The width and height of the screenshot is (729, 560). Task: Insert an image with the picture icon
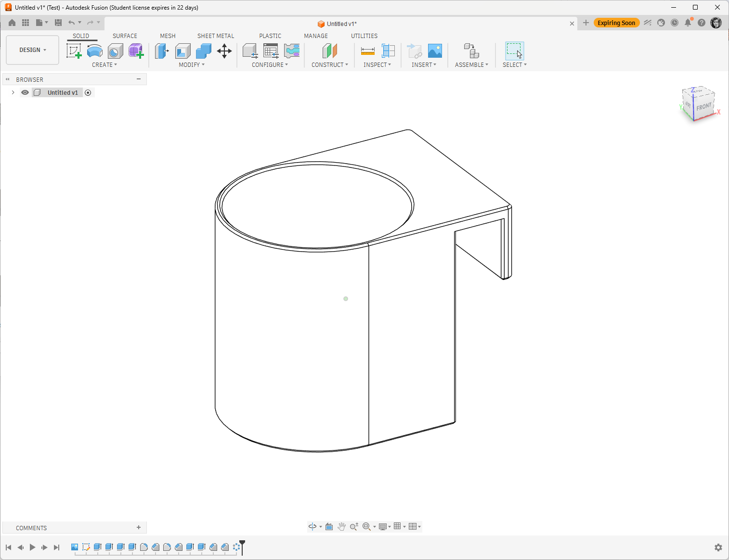pos(435,51)
